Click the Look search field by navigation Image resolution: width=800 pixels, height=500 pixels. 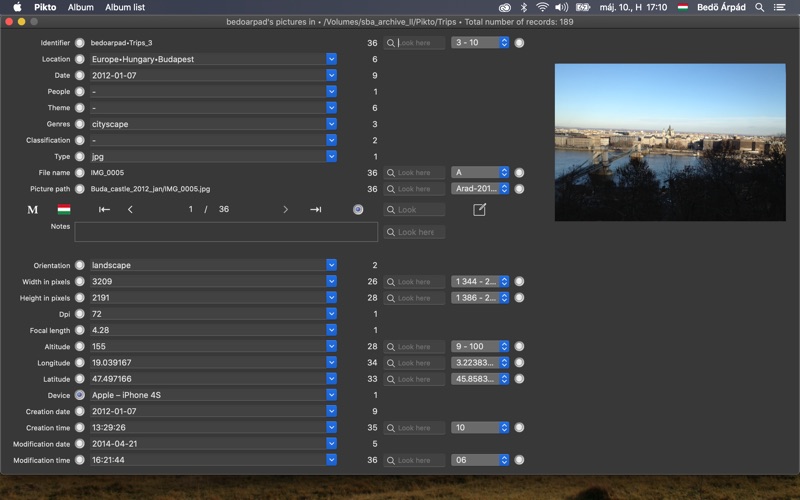tap(414, 209)
